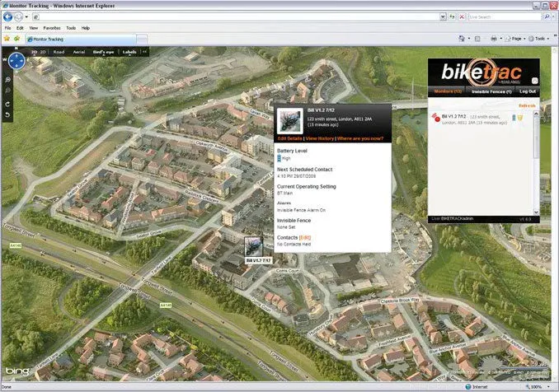
Task: Click the battery level High icon in popup
Action: 279,158
